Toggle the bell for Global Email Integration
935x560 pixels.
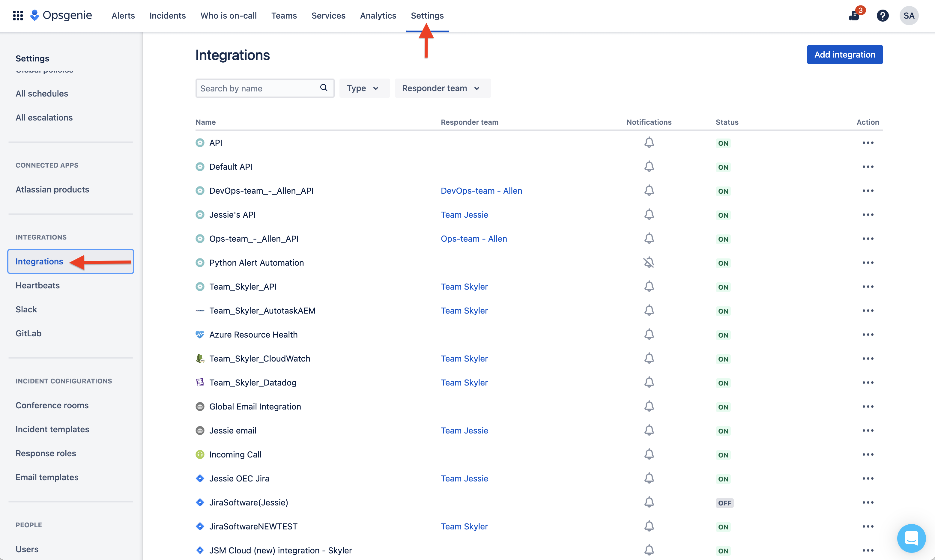[649, 406]
